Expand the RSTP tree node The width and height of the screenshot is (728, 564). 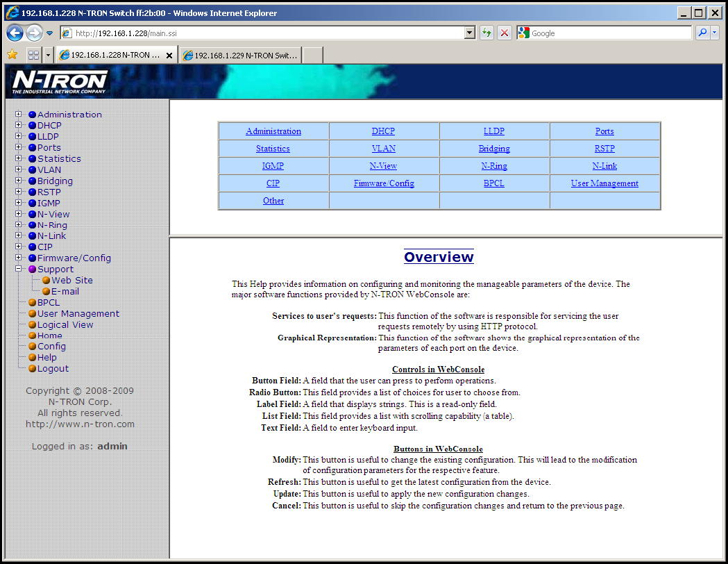pos(18,192)
